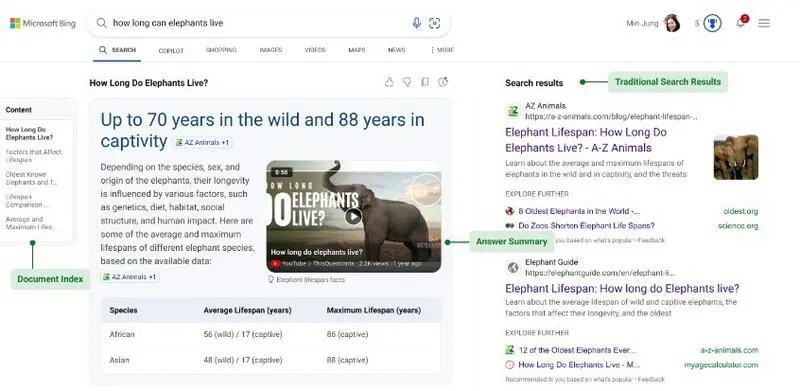Viewport: 800px width, 391px height.
Task: Click the copy answer icon
Action: (424, 82)
